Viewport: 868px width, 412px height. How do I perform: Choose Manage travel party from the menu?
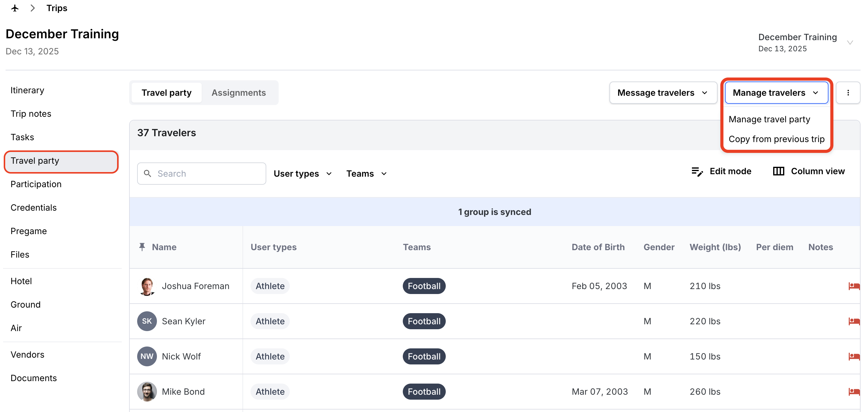769,119
